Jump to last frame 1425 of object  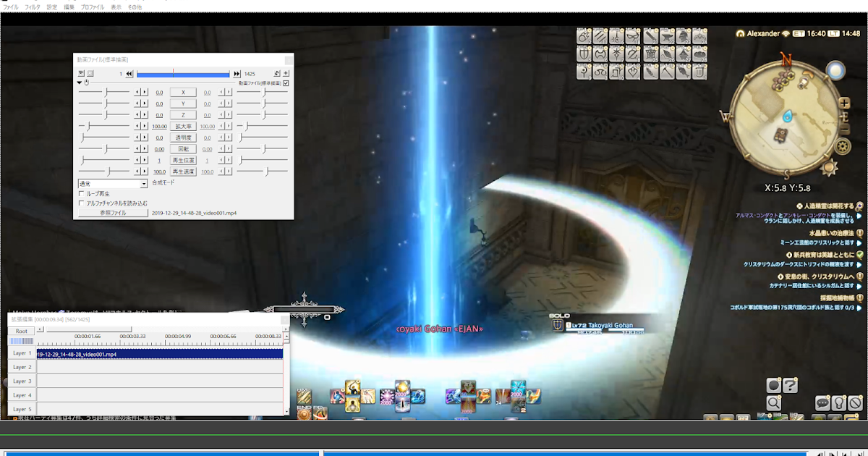coord(237,74)
